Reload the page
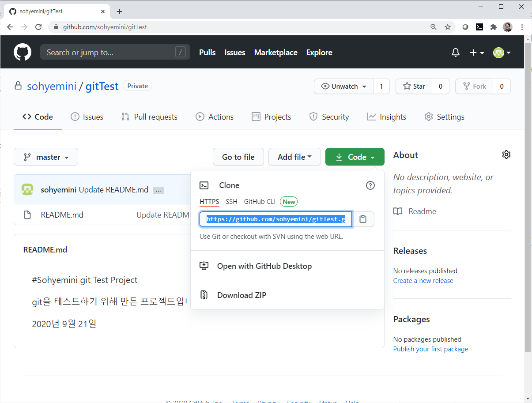This screenshot has height=403, width=532. click(x=38, y=27)
